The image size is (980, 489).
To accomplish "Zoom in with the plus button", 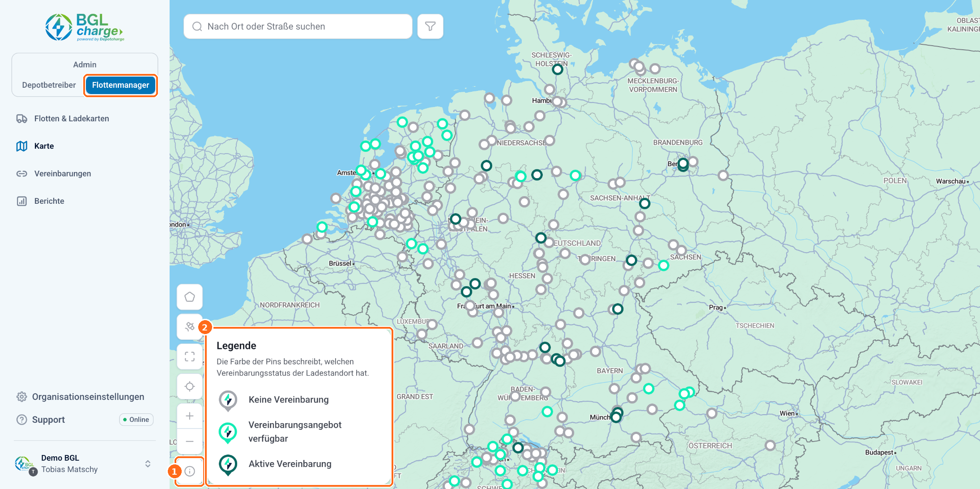I will click(190, 416).
